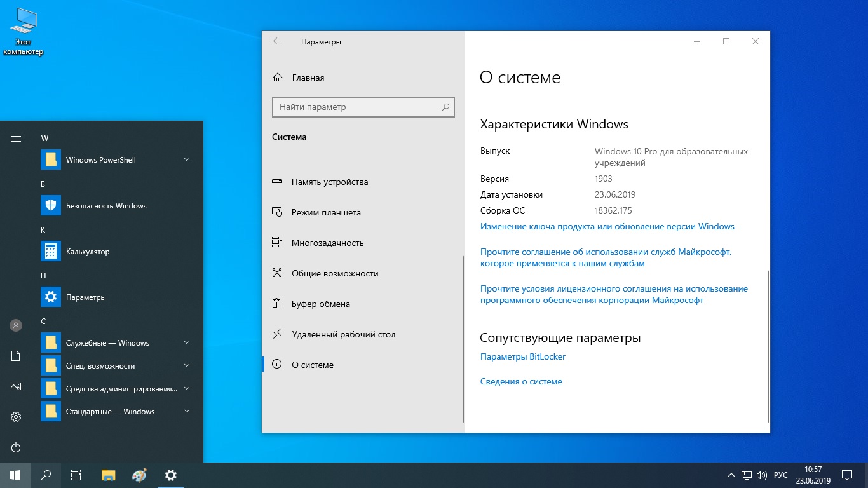Click version value 1903
Screen dimensions: 868x488
click(x=604, y=179)
